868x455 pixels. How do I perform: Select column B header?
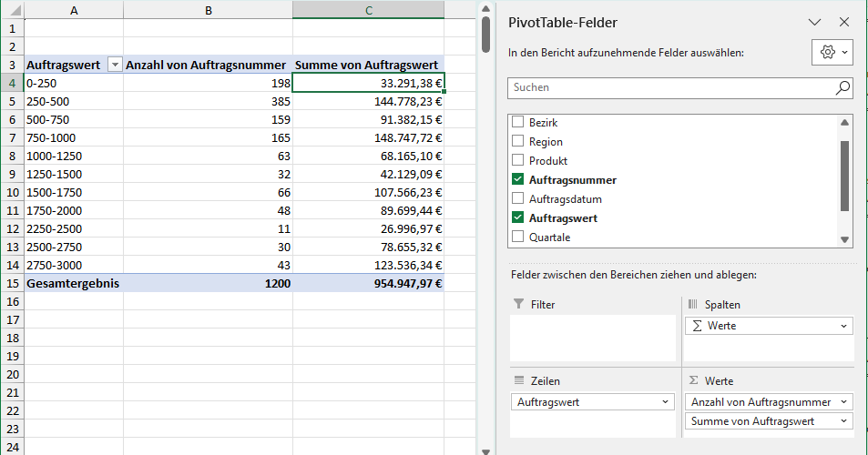point(208,10)
